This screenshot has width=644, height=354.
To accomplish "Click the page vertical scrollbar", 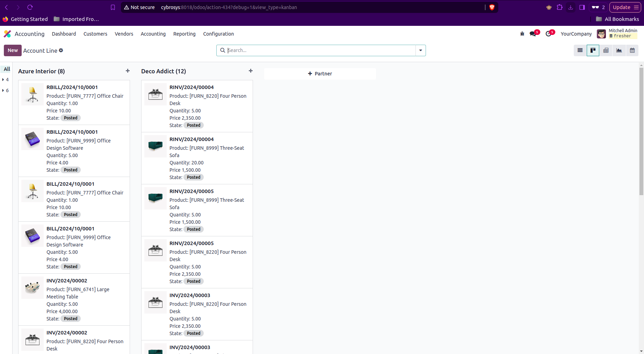I will tap(641, 131).
